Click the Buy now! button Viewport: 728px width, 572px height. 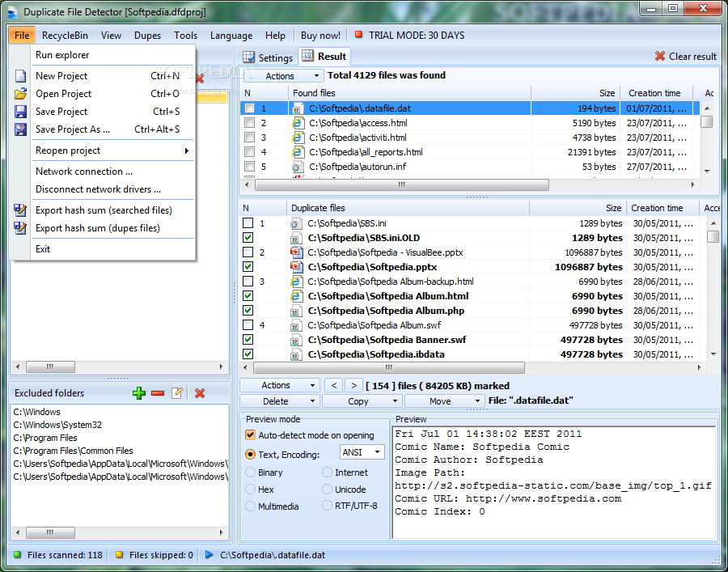click(320, 36)
